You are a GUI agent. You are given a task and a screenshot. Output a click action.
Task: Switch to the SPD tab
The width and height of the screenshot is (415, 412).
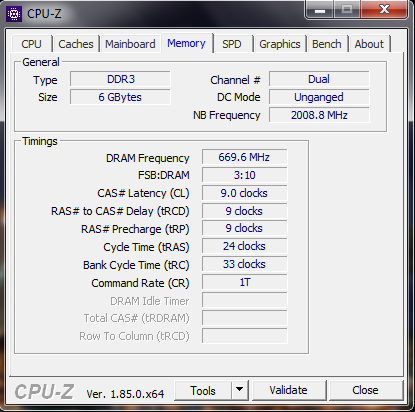pyautogui.click(x=232, y=44)
